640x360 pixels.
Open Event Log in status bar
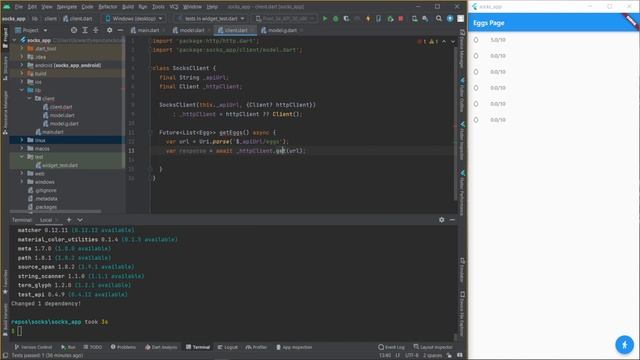coord(391,347)
